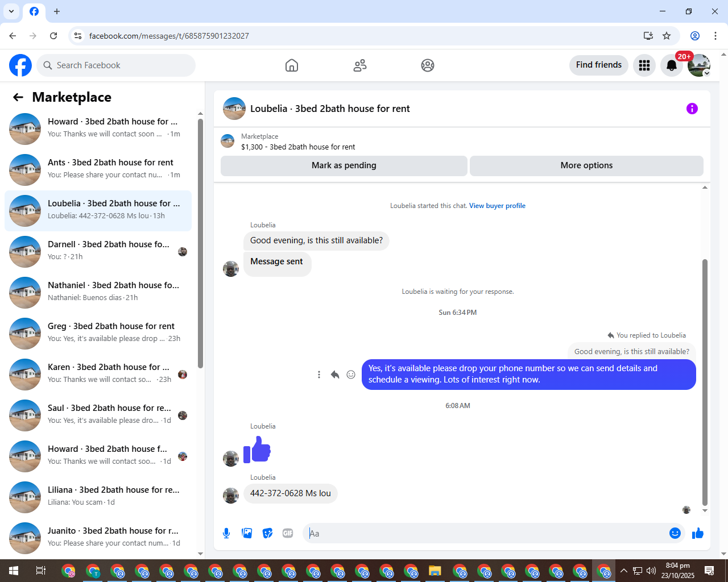Click the browser reload icon

[x=53, y=36]
